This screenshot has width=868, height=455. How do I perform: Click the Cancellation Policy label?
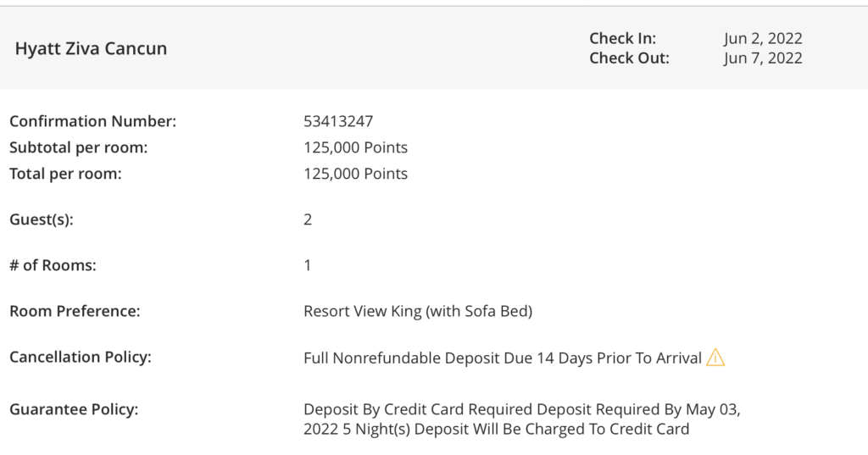pos(81,357)
